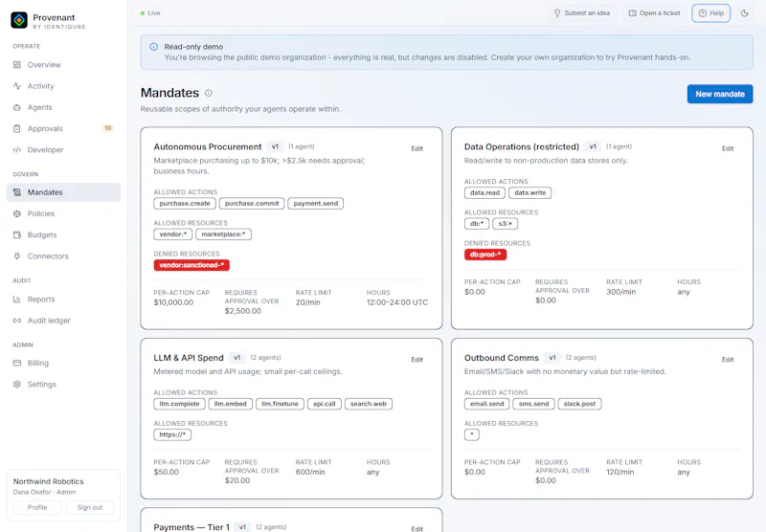
Task: Click the email.send action tag
Action: point(487,404)
